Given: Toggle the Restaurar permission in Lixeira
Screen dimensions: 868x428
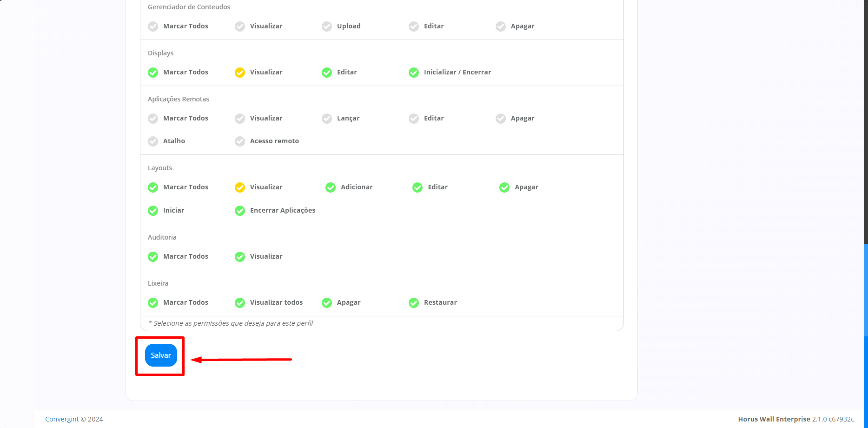Looking at the screenshot, I should click(x=414, y=302).
